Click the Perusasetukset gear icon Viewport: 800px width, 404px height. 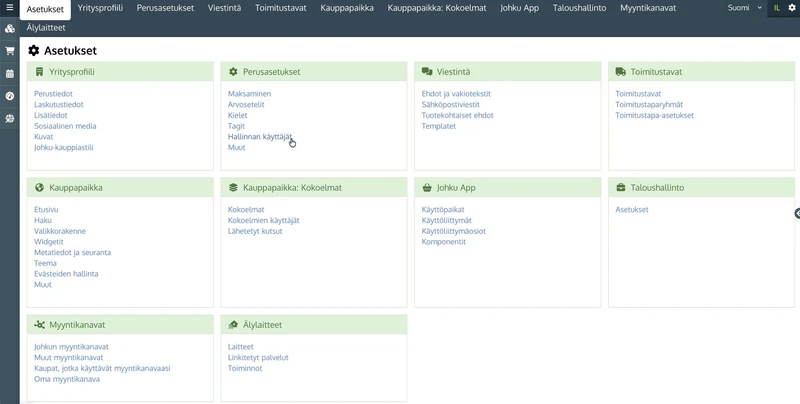click(233, 72)
